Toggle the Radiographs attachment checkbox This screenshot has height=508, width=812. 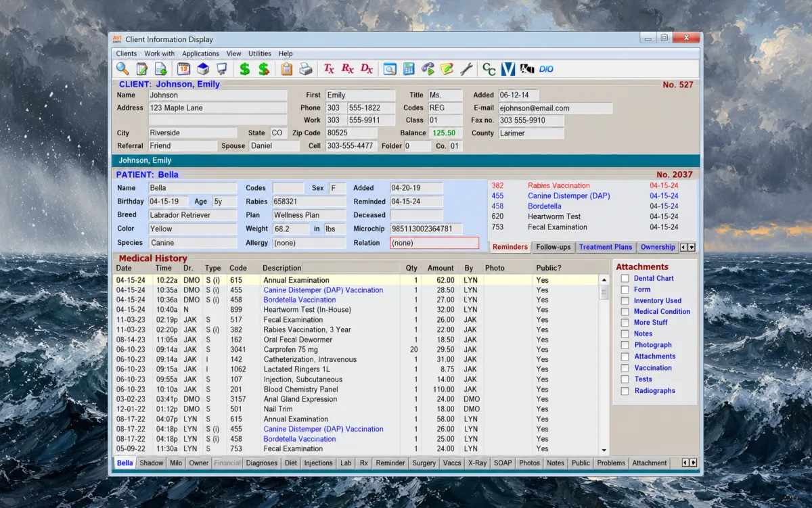(625, 391)
